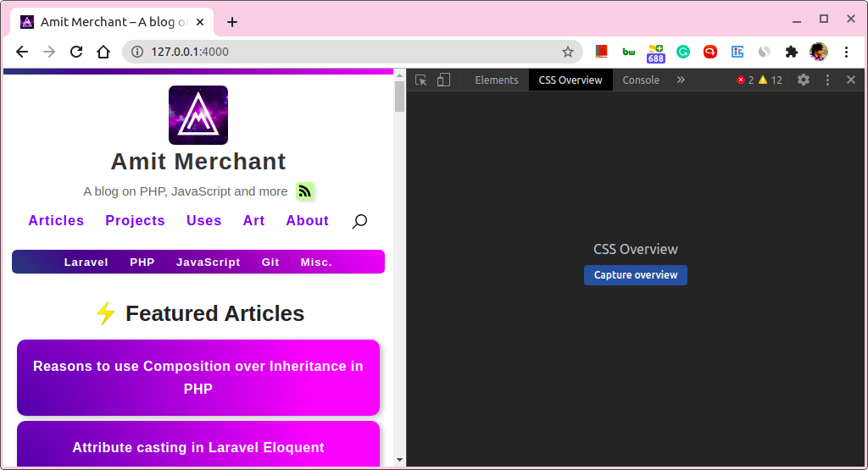Open the Composition over Inheritance article card
Screen dimensions: 868x470
coord(198,378)
